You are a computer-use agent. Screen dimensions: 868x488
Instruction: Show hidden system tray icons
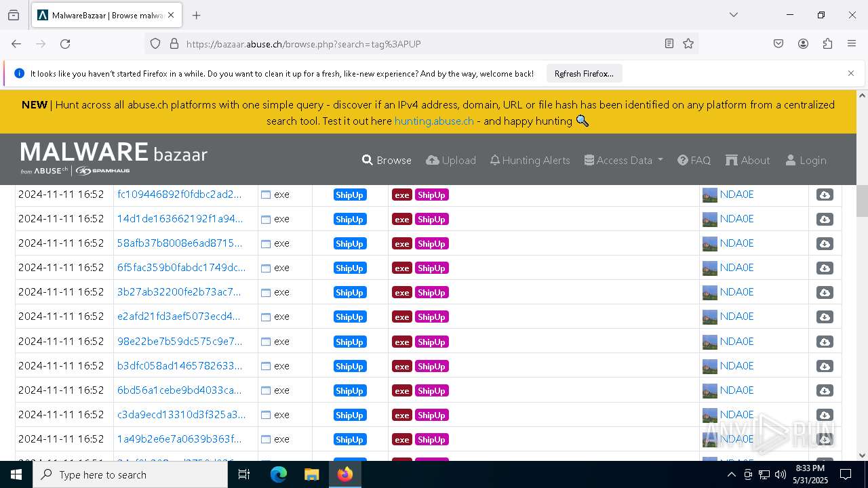tap(731, 474)
